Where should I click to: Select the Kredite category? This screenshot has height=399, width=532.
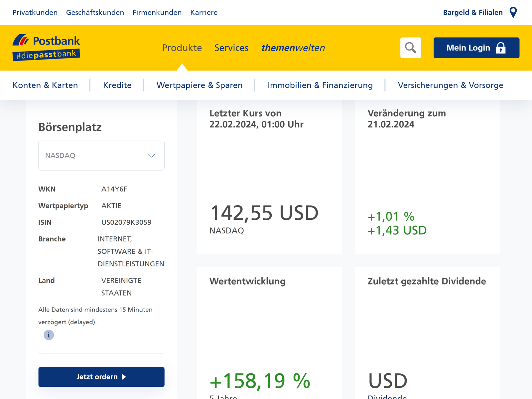[117, 85]
